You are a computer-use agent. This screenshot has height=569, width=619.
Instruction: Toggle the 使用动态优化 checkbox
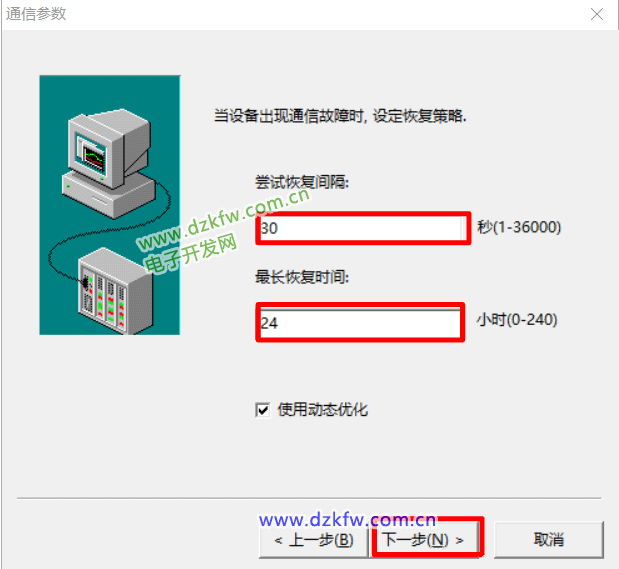[x=263, y=410]
